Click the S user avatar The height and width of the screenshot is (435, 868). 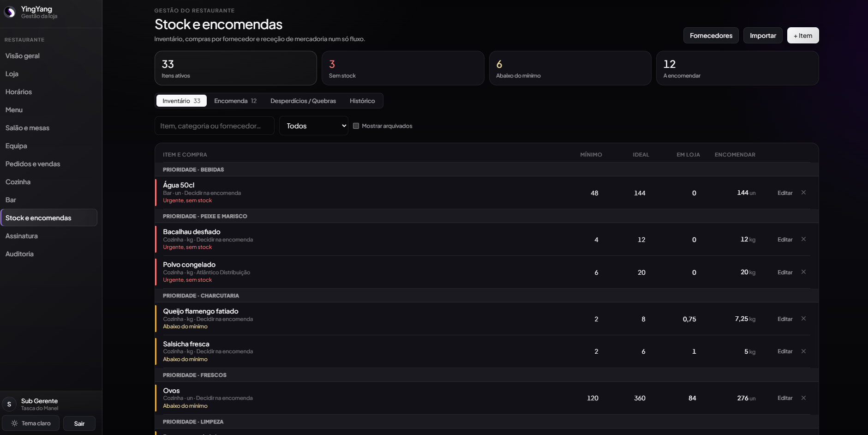[9, 404]
